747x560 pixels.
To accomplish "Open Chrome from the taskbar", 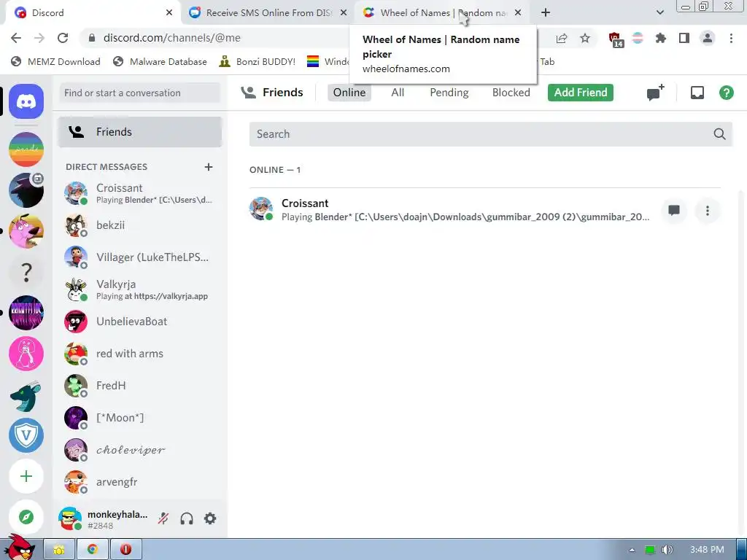I will coord(93,550).
